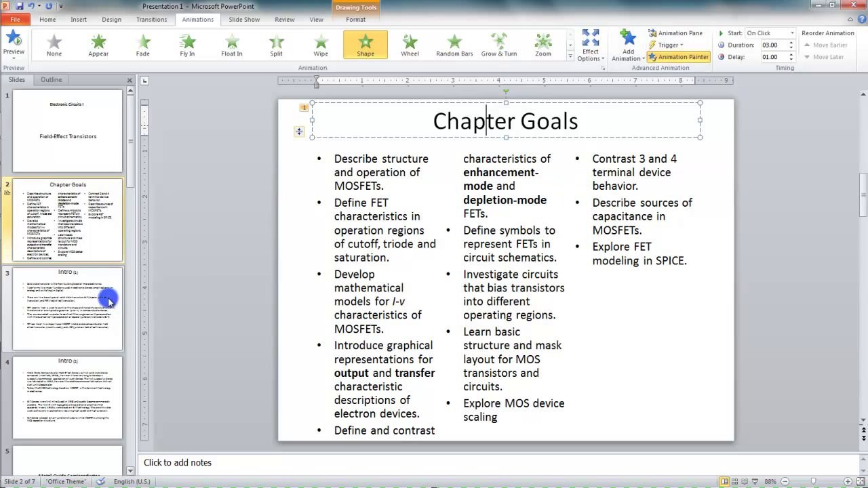Click Move Earlier in Reorder Animation
The width and height of the screenshot is (868, 488).
[x=825, y=45]
